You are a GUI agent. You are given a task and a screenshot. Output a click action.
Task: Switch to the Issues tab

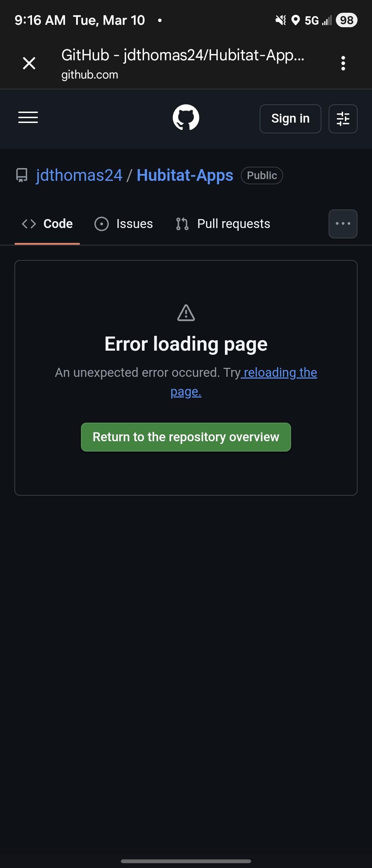point(124,224)
